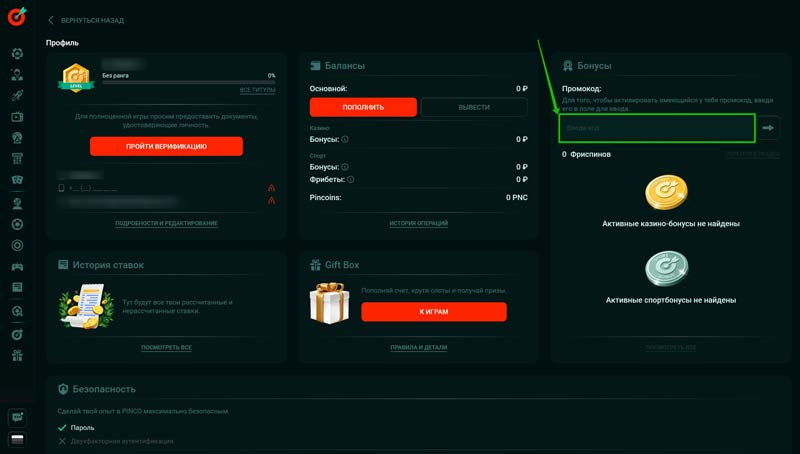Click the info icon beside sport Бонусы
Image resolution: width=800 pixels, height=454 pixels.
[345, 167]
